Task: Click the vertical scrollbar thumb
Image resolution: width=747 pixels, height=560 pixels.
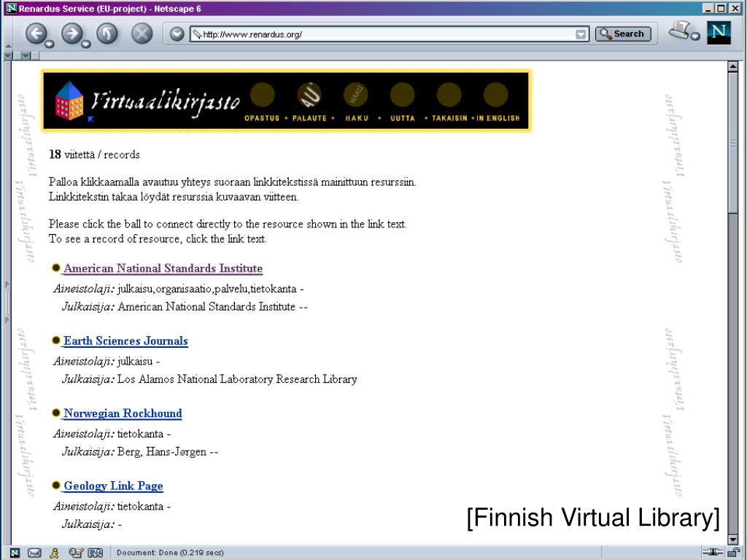Action: pyautogui.click(x=733, y=143)
